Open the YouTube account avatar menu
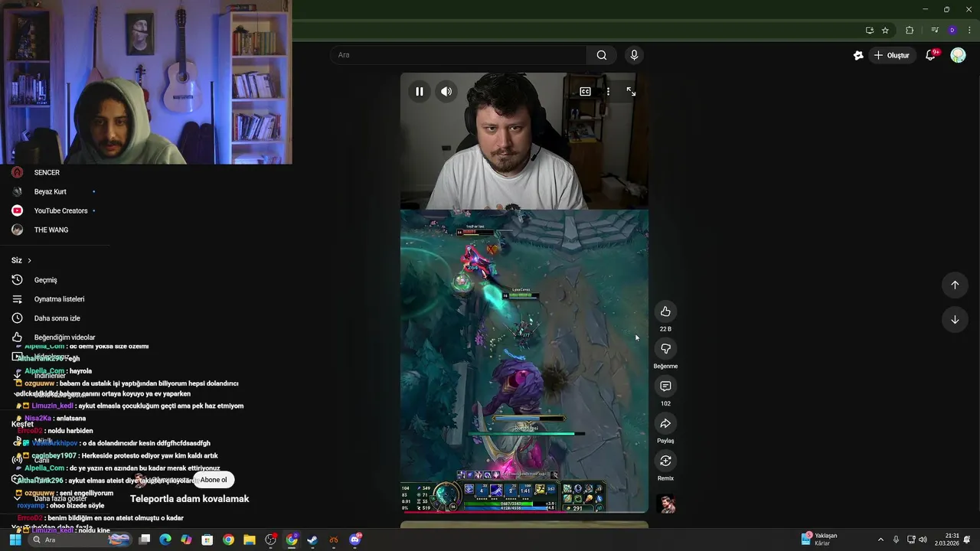The image size is (980, 551). click(958, 55)
